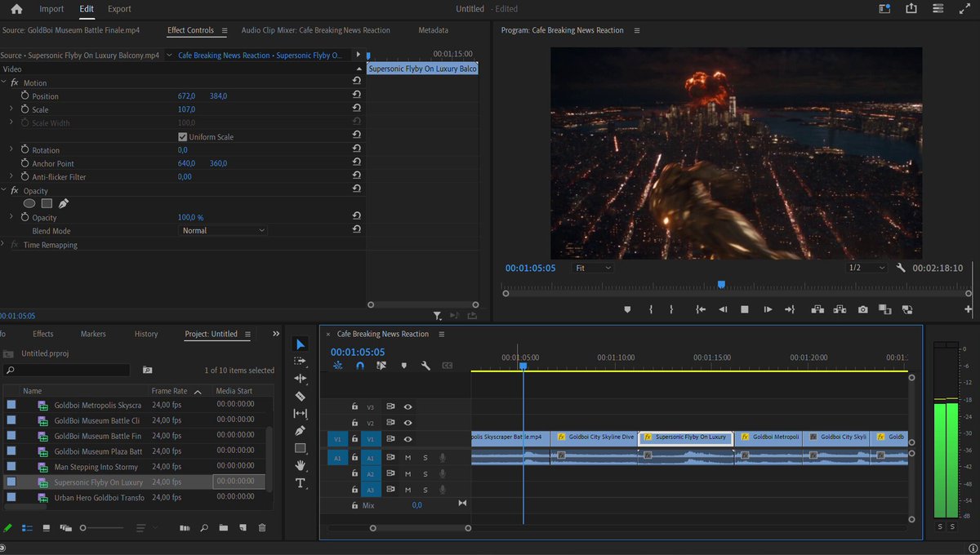The width and height of the screenshot is (980, 555).
Task: Toggle visibility of track V3
Action: pos(408,406)
